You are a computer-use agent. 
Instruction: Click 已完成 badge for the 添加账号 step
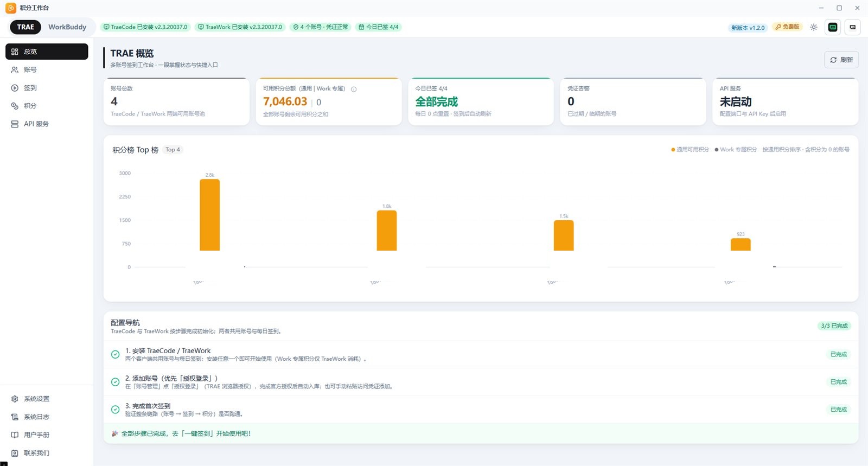(839, 382)
